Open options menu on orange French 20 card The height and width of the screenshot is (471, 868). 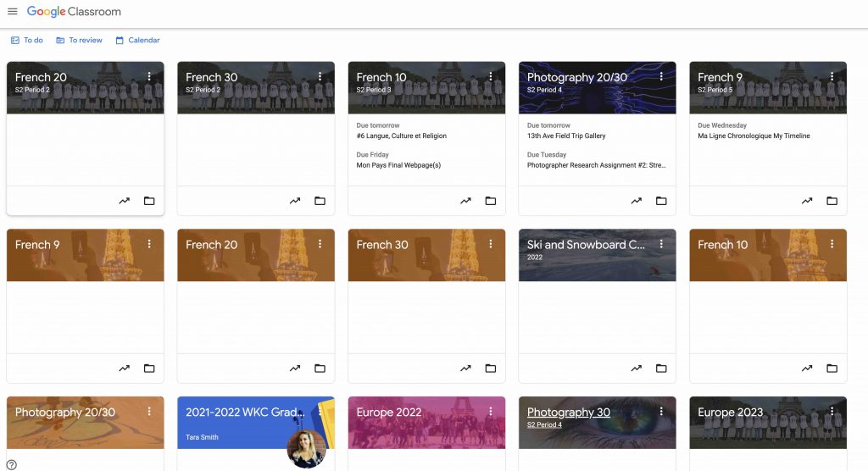[320, 243]
